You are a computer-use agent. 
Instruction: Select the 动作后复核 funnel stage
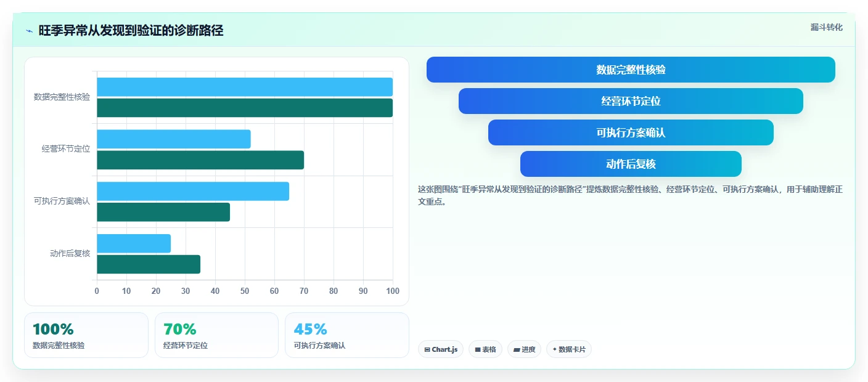tap(631, 164)
